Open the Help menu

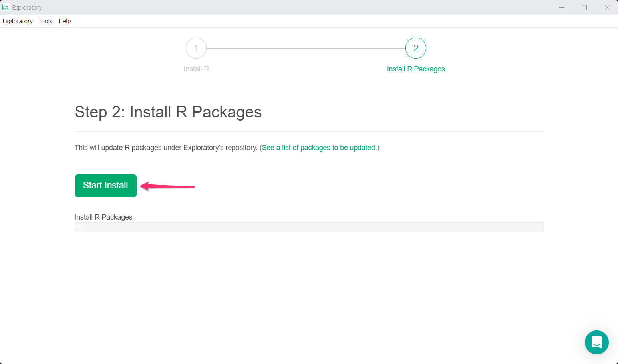click(65, 21)
